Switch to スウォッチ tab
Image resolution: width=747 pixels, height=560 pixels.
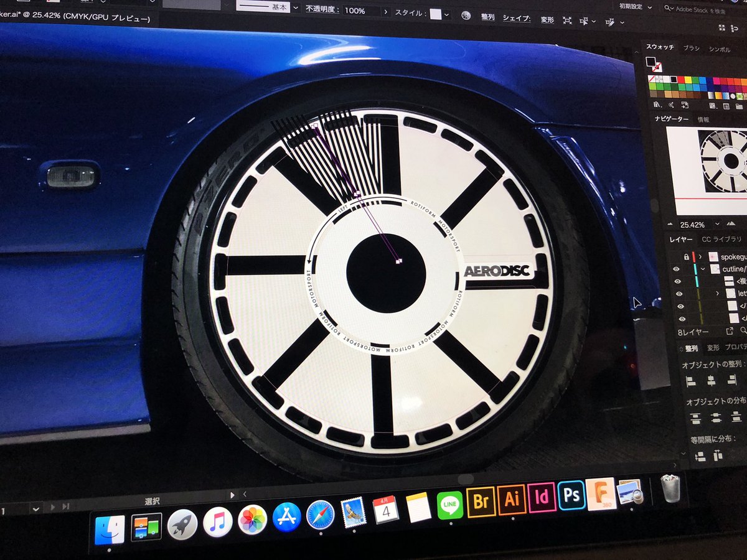tap(660, 47)
